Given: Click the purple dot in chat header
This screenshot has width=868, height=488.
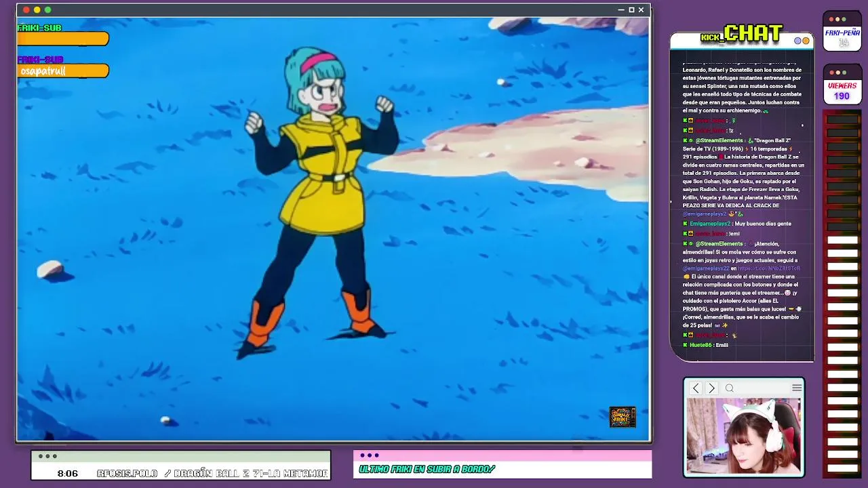Looking at the screenshot, I should tap(798, 41).
